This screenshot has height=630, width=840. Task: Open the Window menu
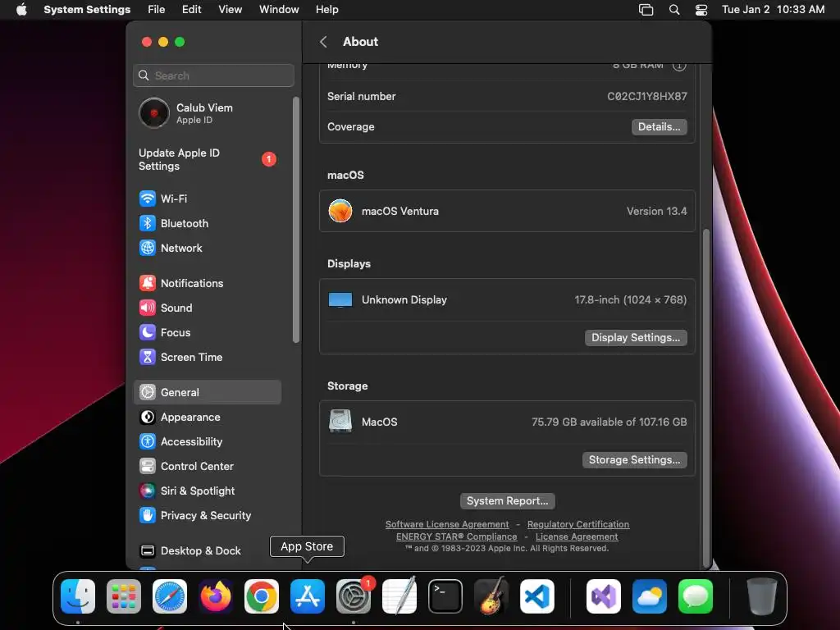(279, 10)
